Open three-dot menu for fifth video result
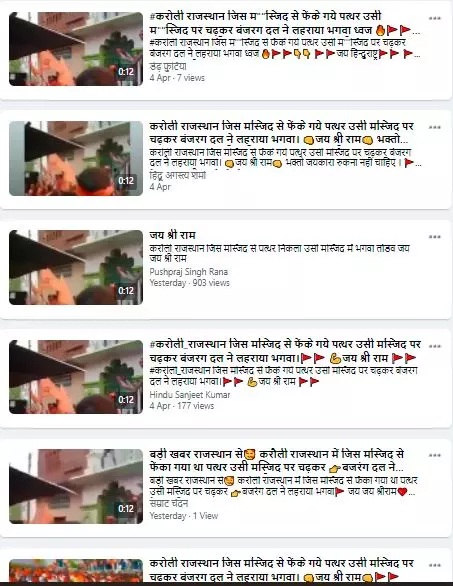Viewport: 453px width, 586px height. [434, 456]
